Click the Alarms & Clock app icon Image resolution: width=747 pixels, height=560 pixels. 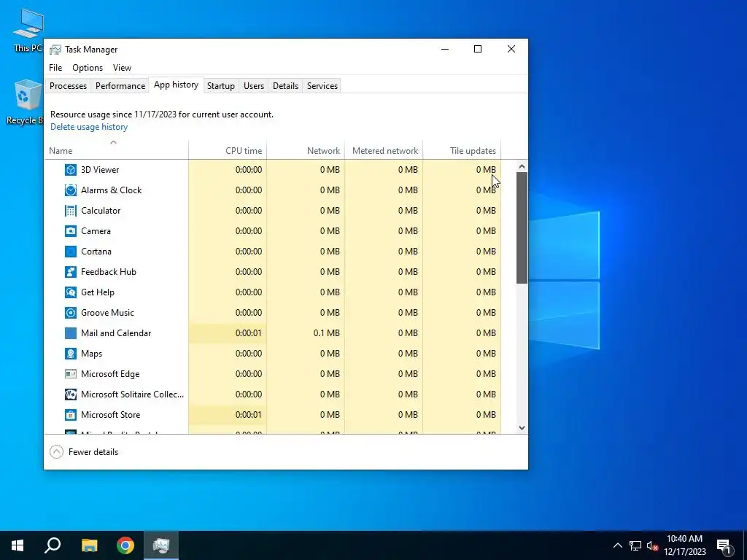point(71,190)
